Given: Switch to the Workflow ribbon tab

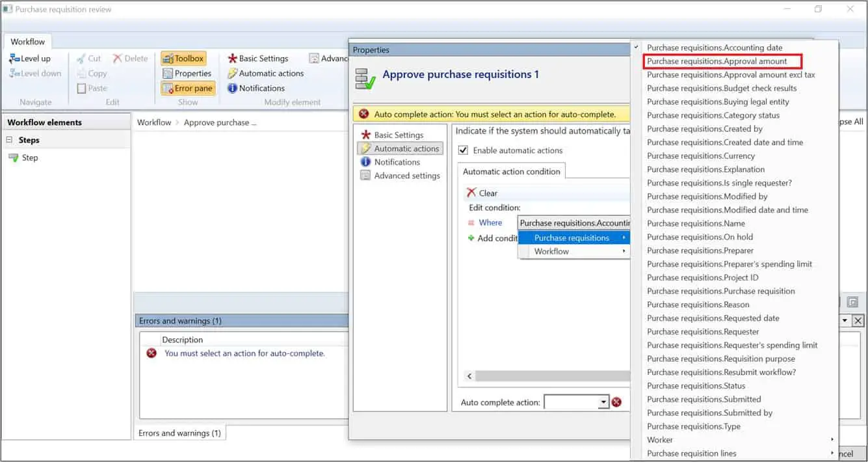Looking at the screenshot, I should [x=27, y=41].
